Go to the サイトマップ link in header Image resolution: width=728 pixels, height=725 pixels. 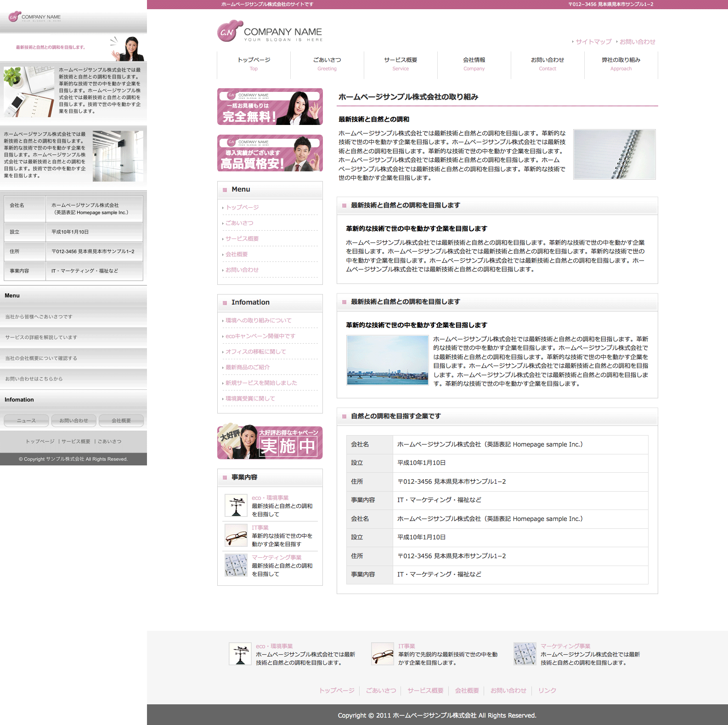(x=593, y=42)
